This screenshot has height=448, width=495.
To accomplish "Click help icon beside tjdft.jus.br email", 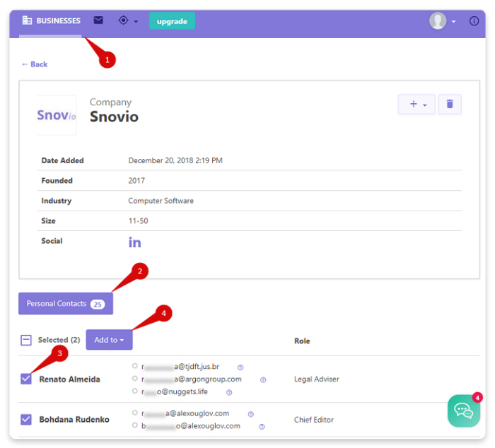I will (240, 367).
